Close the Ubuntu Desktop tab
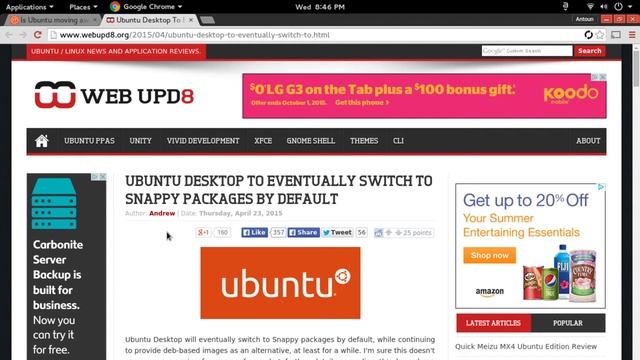The width and height of the screenshot is (640, 360). point(191,20)
